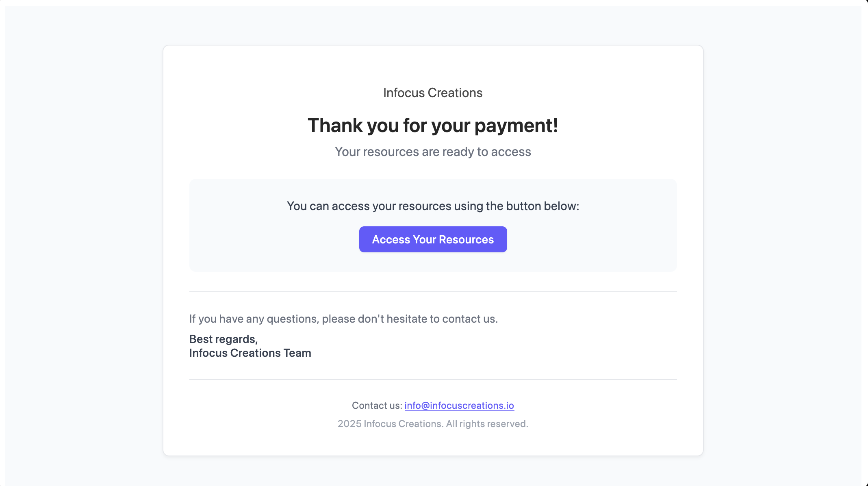The height and width of the screenshot is (486, 868).
Task: Click the Infocus Creations Team signature
Action: [250, 353]
